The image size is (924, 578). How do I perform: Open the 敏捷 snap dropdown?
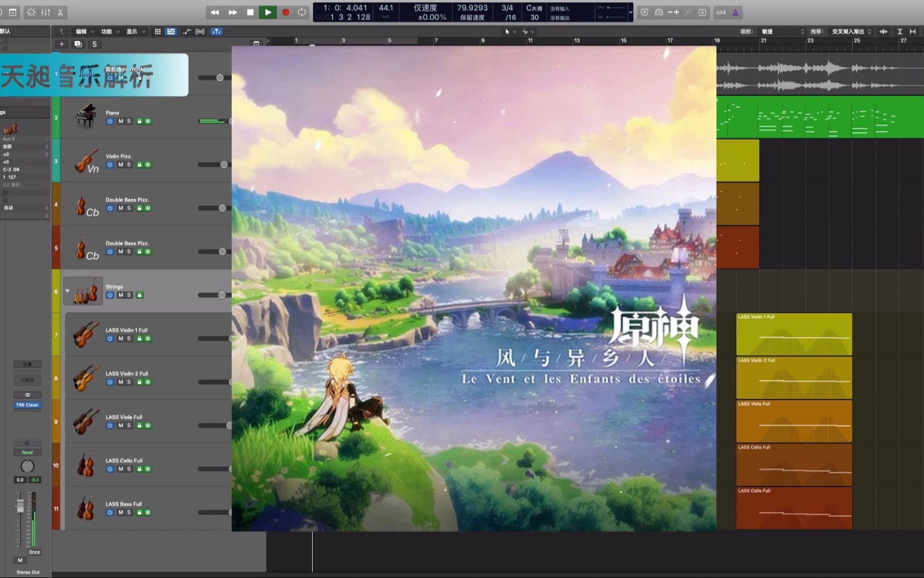tap(782, 32)
